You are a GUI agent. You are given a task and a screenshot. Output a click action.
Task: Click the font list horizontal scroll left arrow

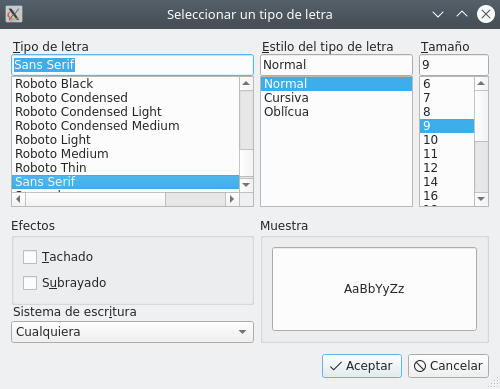pos(19,199)
